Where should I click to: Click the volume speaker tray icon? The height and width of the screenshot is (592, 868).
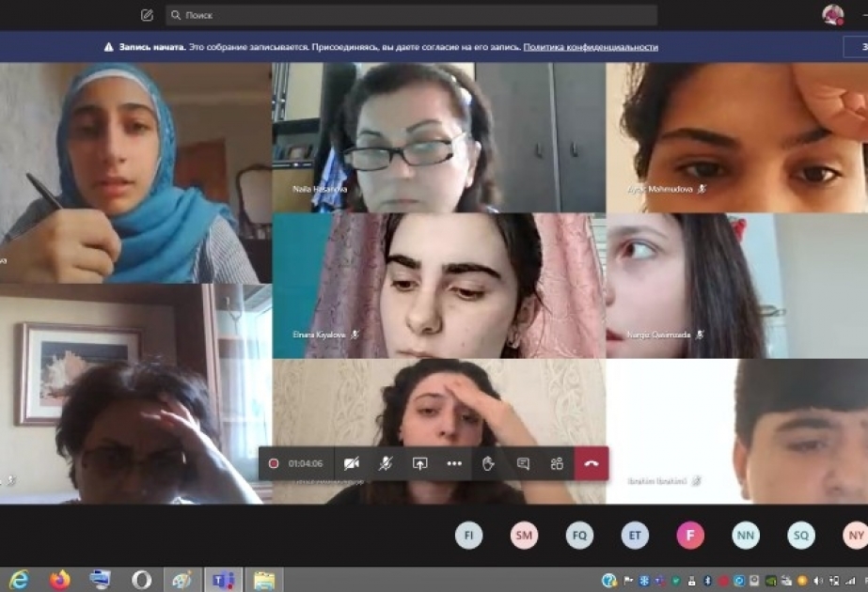pos(818,581)
